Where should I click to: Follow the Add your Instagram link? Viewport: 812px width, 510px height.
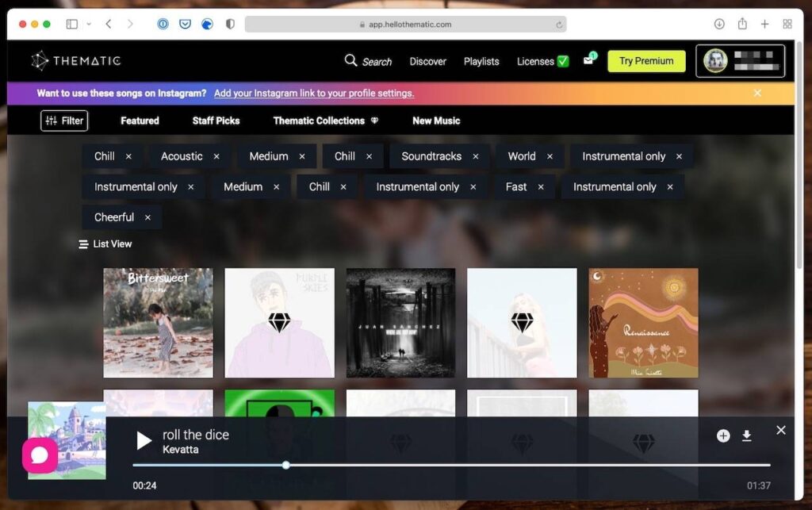[314, 94]
